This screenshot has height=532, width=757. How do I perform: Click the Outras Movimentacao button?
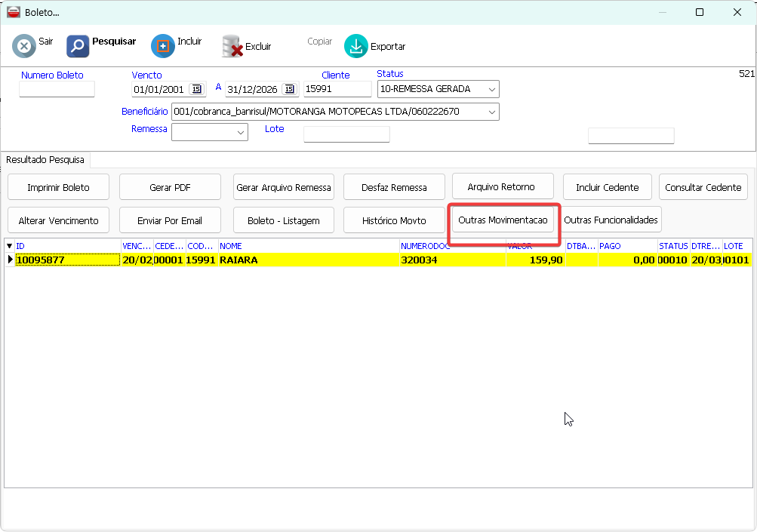[x=503, y=220]
